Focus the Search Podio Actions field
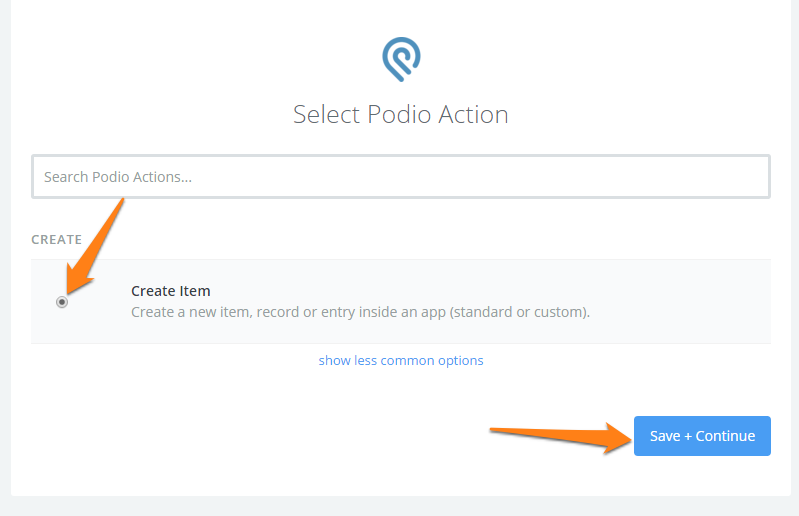 point(400,177)
